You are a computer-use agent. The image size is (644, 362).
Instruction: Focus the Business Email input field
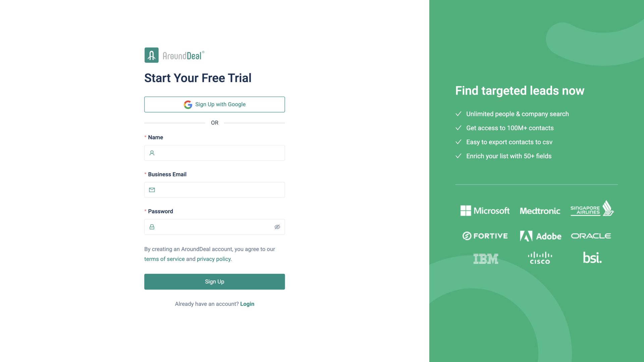[x=220, y=190]
